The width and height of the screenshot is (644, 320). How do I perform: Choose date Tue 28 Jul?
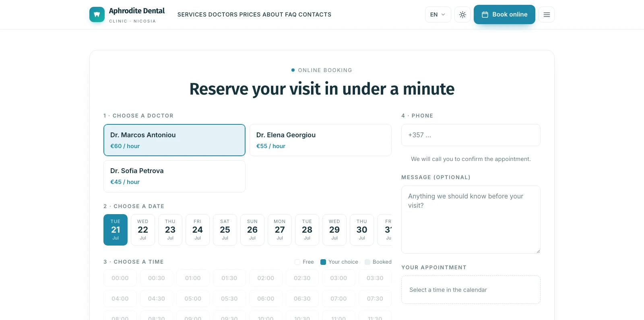tap(307, 230)
